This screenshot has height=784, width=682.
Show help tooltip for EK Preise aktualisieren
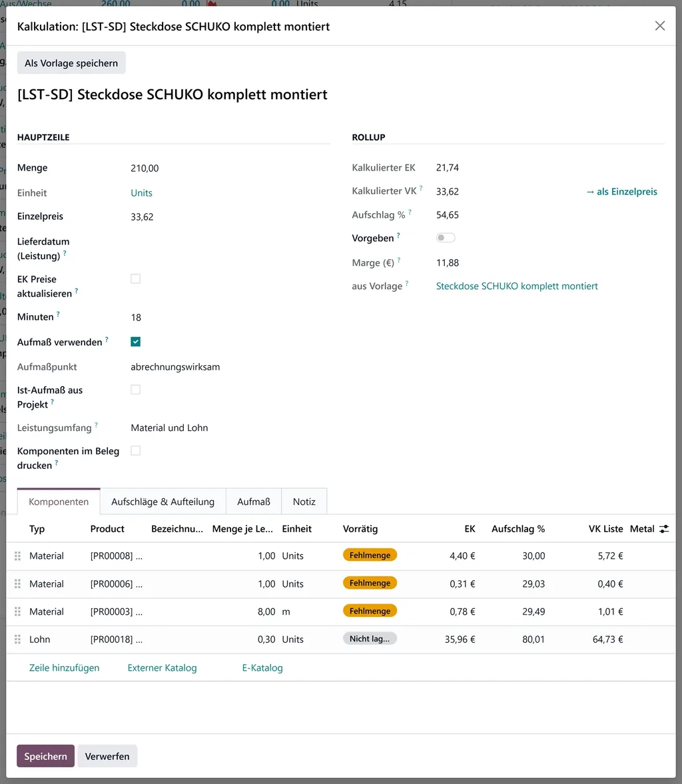point(77,291)
